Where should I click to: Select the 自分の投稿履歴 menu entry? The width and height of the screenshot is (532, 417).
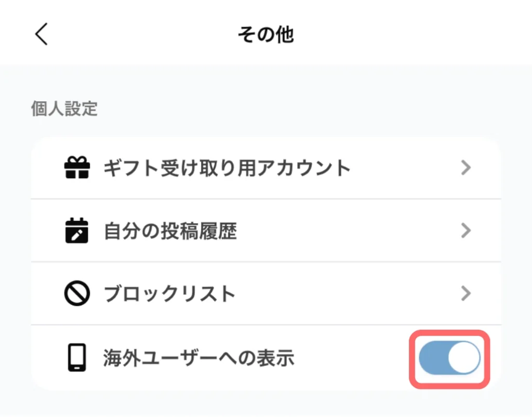click(x=170, y=231)
